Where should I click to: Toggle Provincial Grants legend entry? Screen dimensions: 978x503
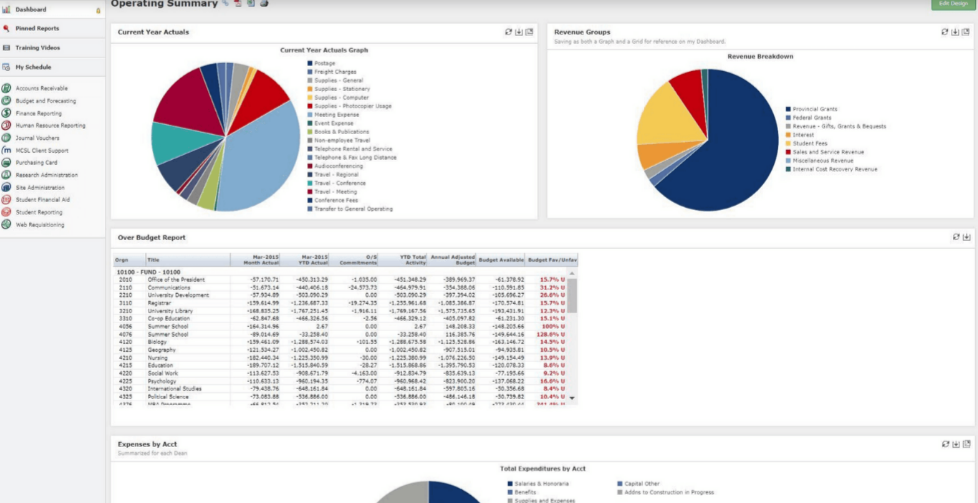click(814, 108)
